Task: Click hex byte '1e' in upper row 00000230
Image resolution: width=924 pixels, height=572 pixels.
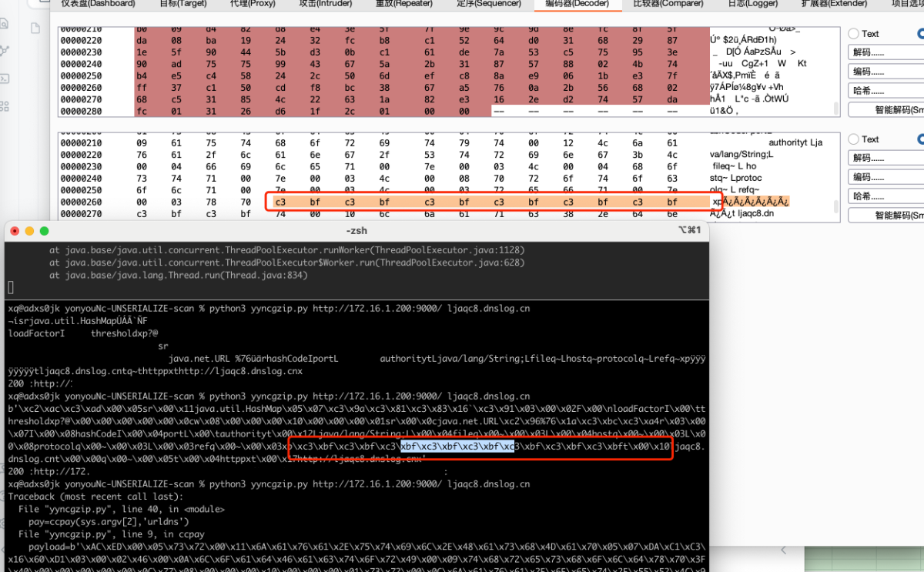Action: pos(142,52)
